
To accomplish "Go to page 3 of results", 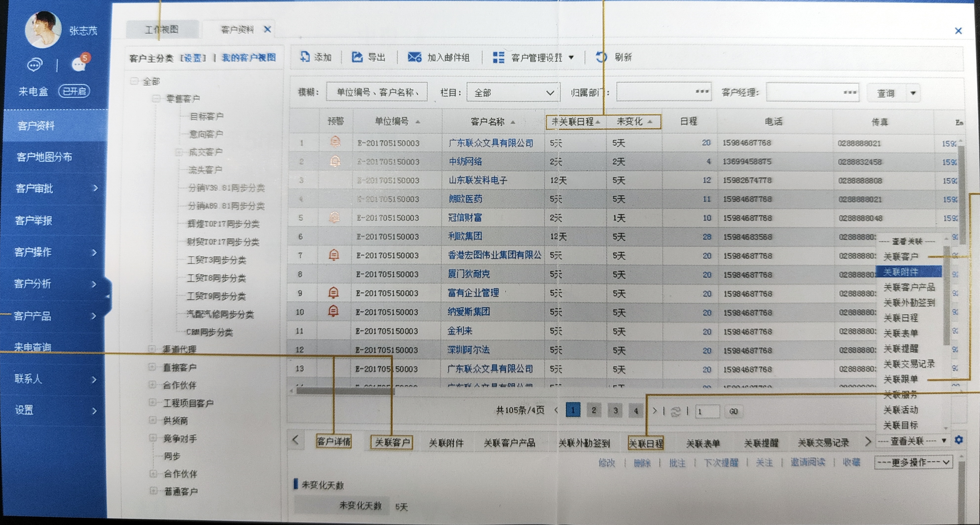I will (615, 410).
